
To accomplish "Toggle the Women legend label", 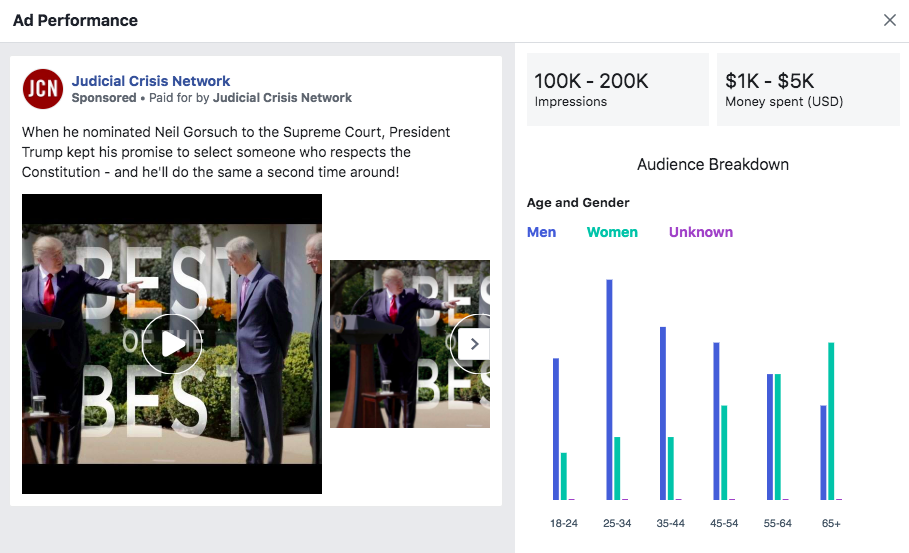I will click(x=612, y=232).
